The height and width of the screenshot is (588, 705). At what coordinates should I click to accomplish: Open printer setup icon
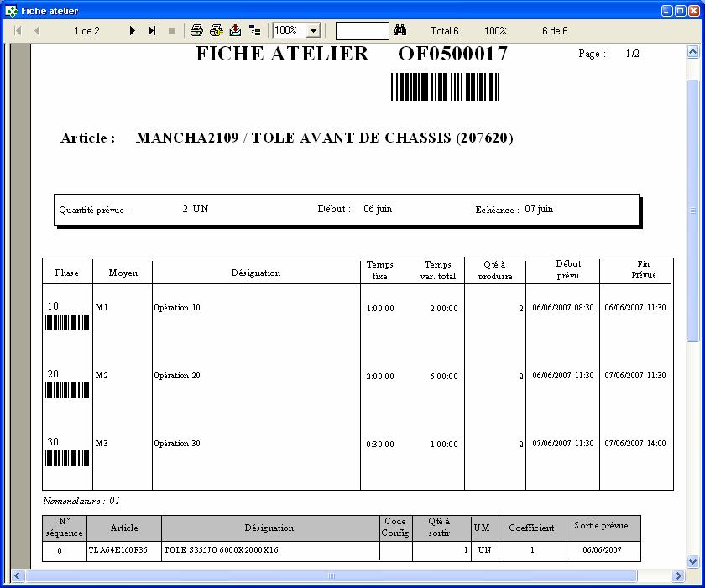coord(217,30)
